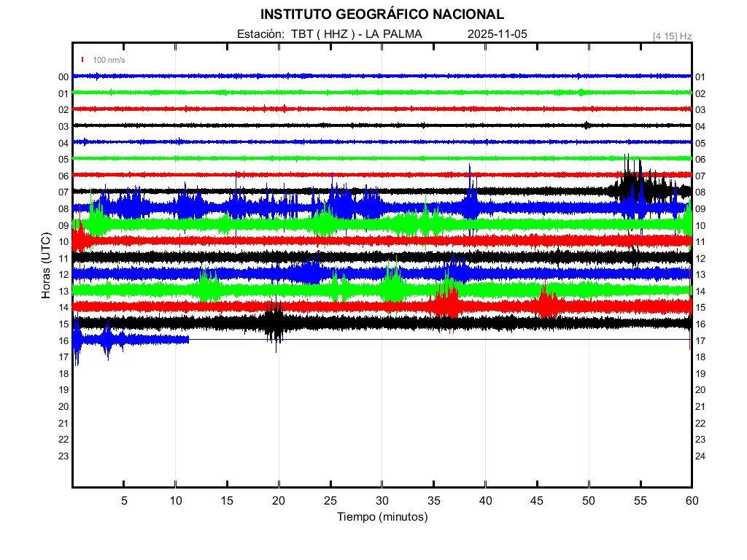Click the end of the blue 16 hour trace

(188, 339)
